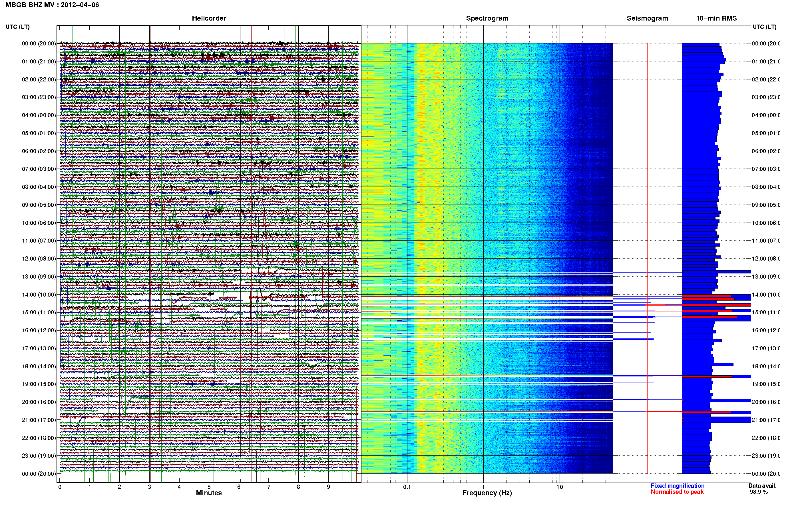The image size is (812, 508).
Task: Click the 11:00 (07:00) label on the left time axis
Action: [x=39, y=241]
